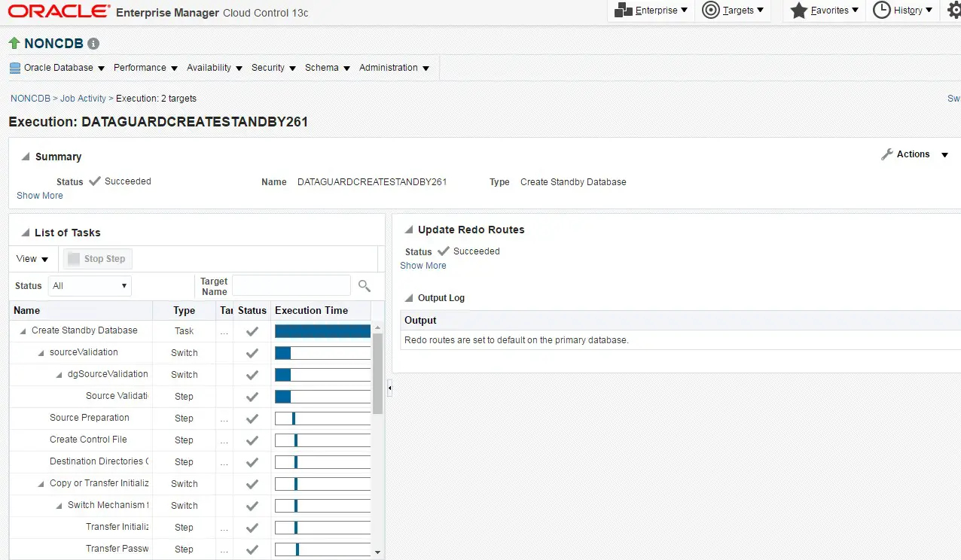Click the Create Standby Database execution time bar
The width and height of the screenshot is (961, 560).
(x=322, y=331)
